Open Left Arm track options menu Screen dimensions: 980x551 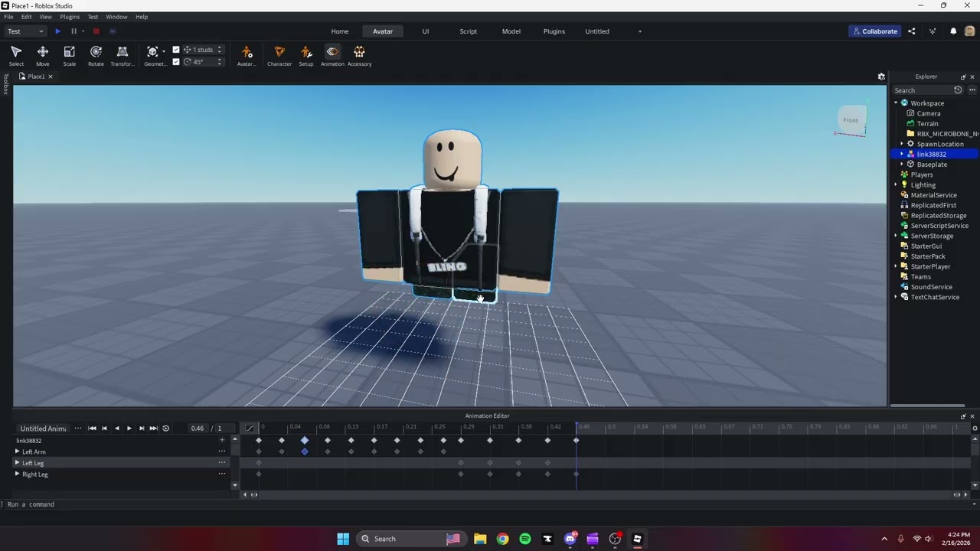pos(222,452)
